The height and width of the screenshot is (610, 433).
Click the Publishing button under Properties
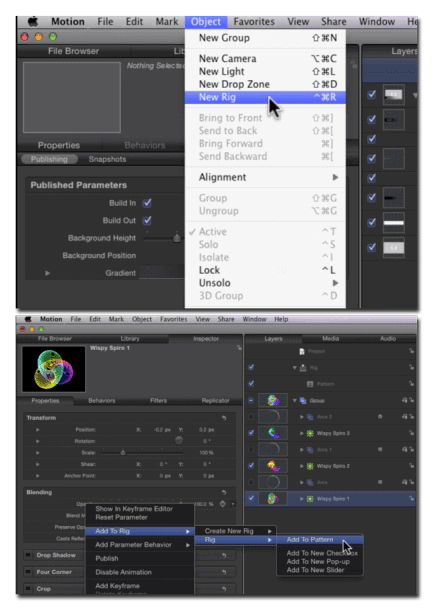pyautogui.click(x=49, y=159)
